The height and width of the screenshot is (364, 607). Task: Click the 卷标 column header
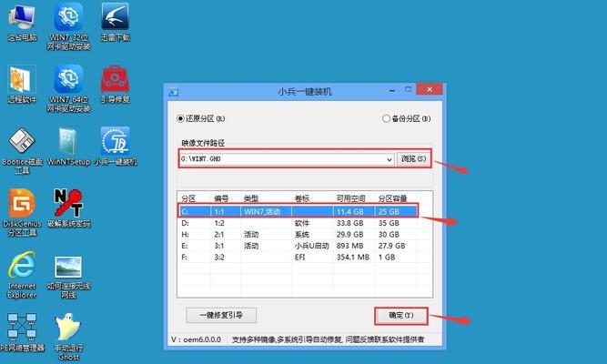(x=302, y=198)
